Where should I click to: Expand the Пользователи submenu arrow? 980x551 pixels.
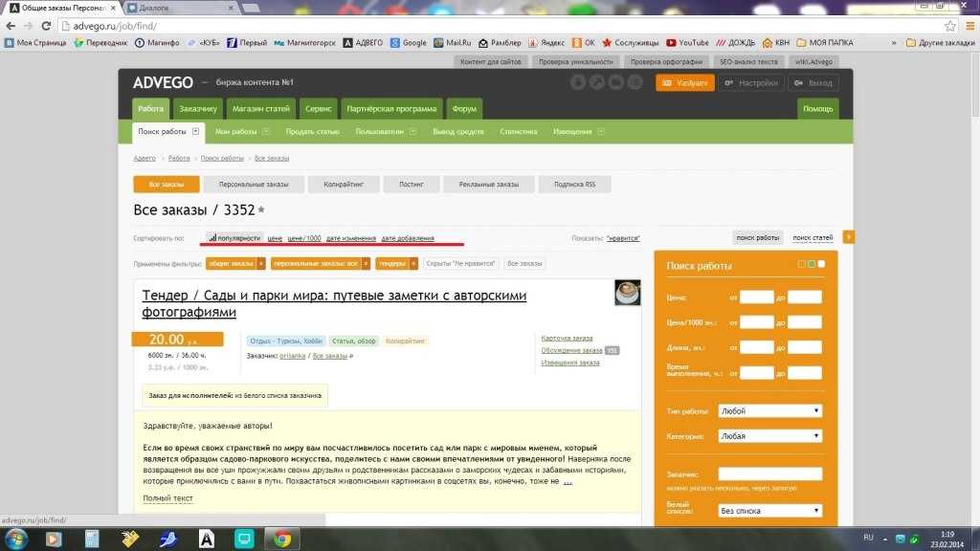(412, 131)
